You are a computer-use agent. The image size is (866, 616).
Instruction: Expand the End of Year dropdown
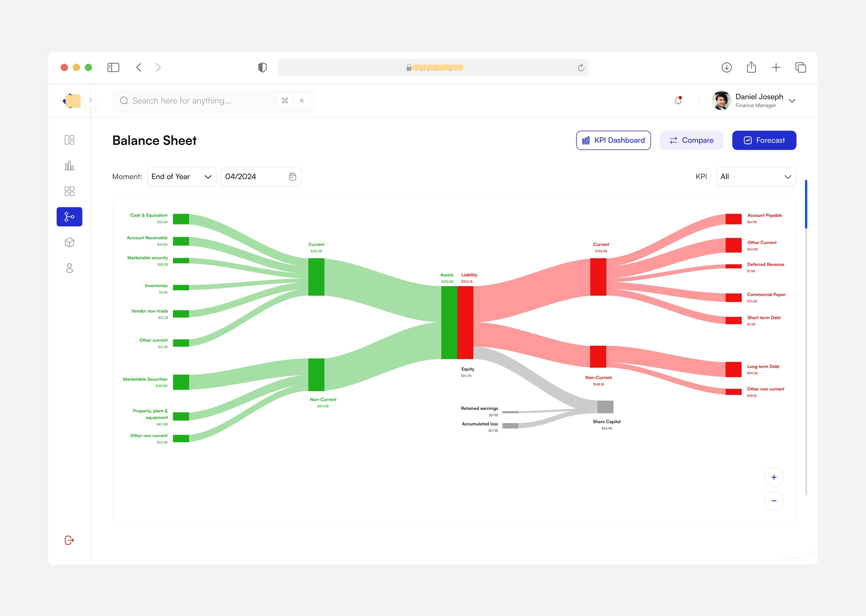coord(181,177)
